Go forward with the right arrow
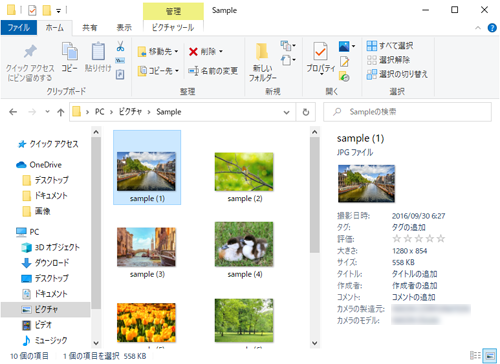The height and width of the screenshot is (364, 500). (32, 112)
